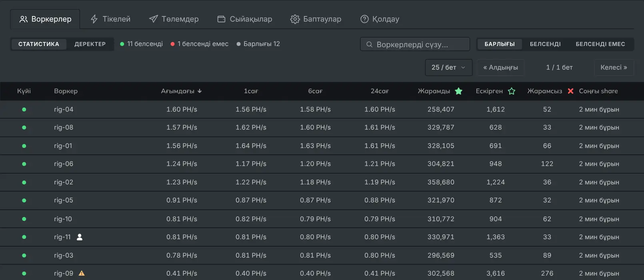Select worker name rig-08

click(x=64, y=128)
